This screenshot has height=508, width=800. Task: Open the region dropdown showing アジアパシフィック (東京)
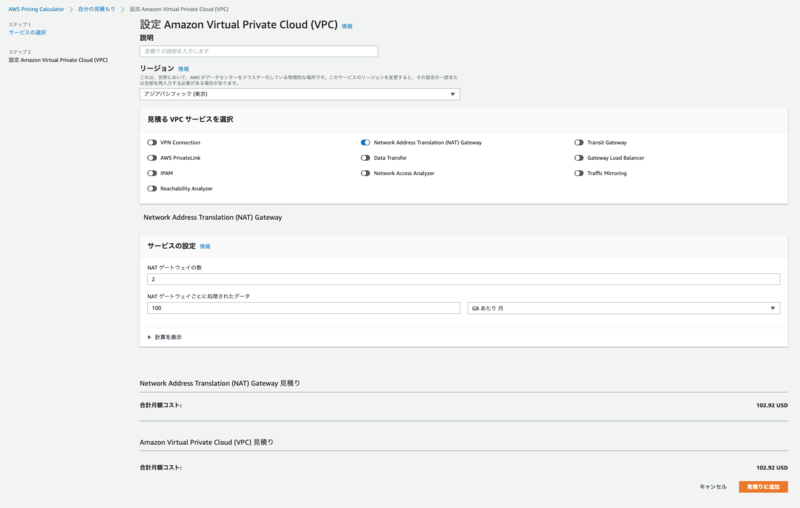point(299,94)
